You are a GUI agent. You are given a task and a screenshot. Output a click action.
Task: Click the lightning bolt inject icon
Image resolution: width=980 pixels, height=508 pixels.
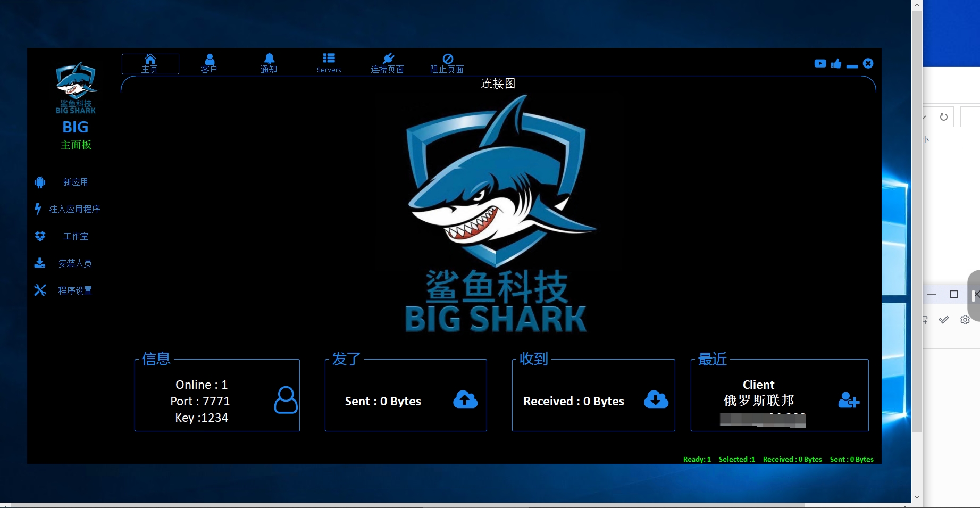pyautogui.click(x=38, y=209)
